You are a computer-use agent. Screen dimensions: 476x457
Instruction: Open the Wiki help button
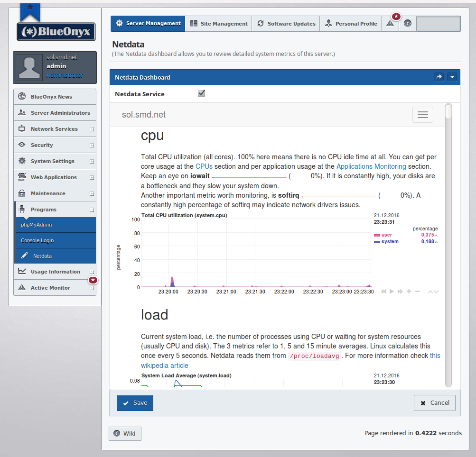click(125, 433)
